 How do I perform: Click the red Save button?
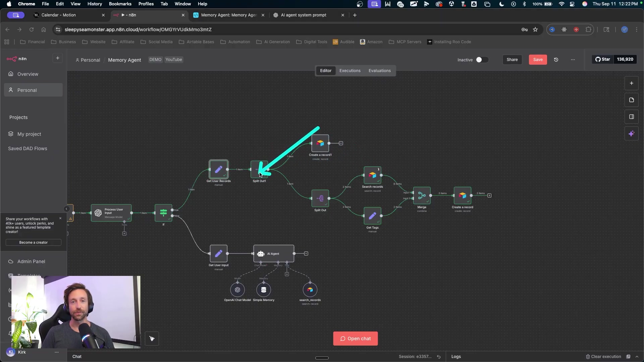pyautogui.click(x=538, y=60)
